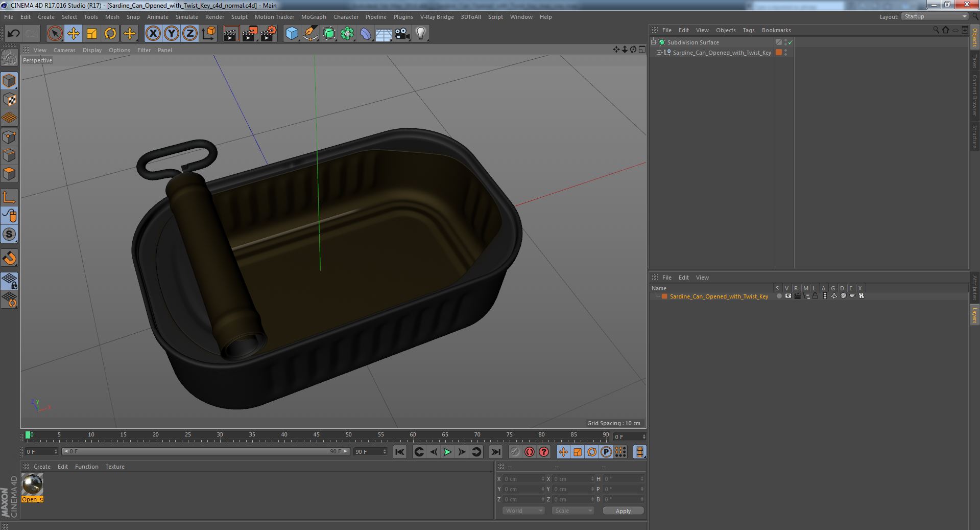The image size is (980, 530).
Task: Toggle Z axis lock
Action: pyautogui.click(x=190, y=34)
